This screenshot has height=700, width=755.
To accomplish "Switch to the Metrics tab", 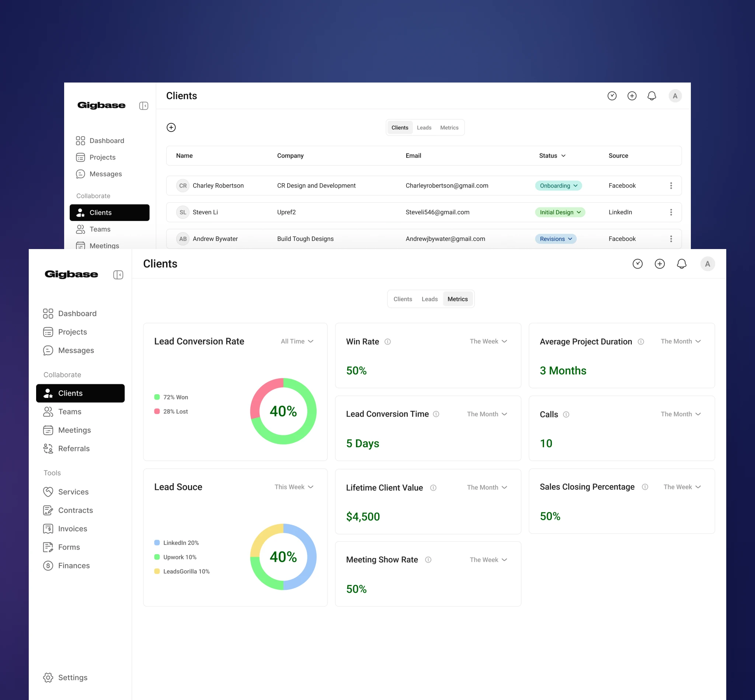I will click(457, 299).
